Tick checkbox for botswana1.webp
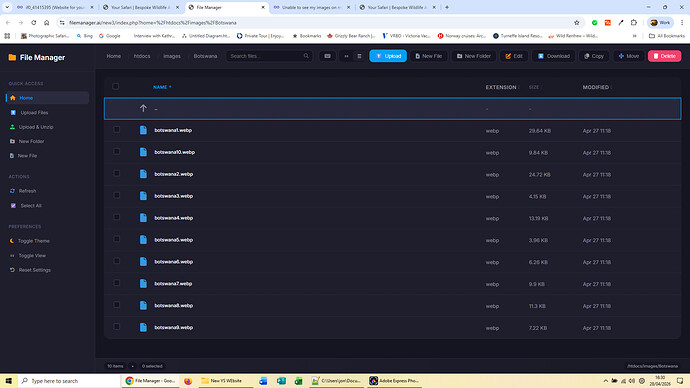The width and height of the screenshot is (690, 388). (x=117, y=129)
